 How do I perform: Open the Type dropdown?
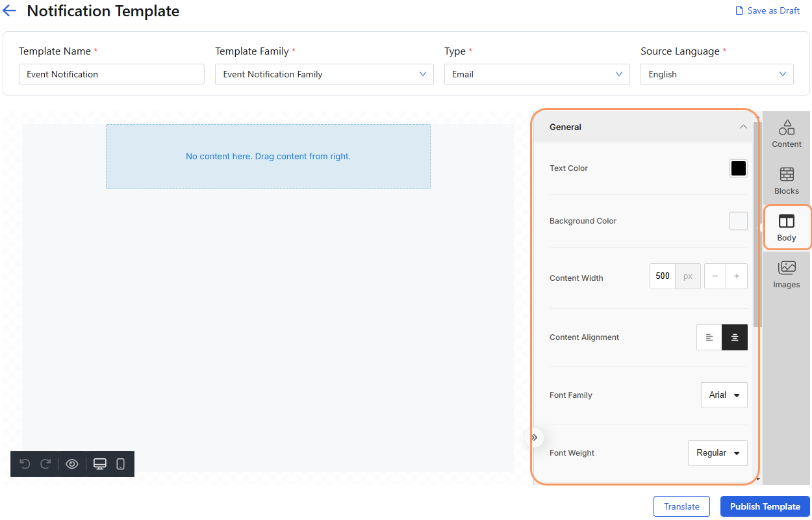pos(537,74)
